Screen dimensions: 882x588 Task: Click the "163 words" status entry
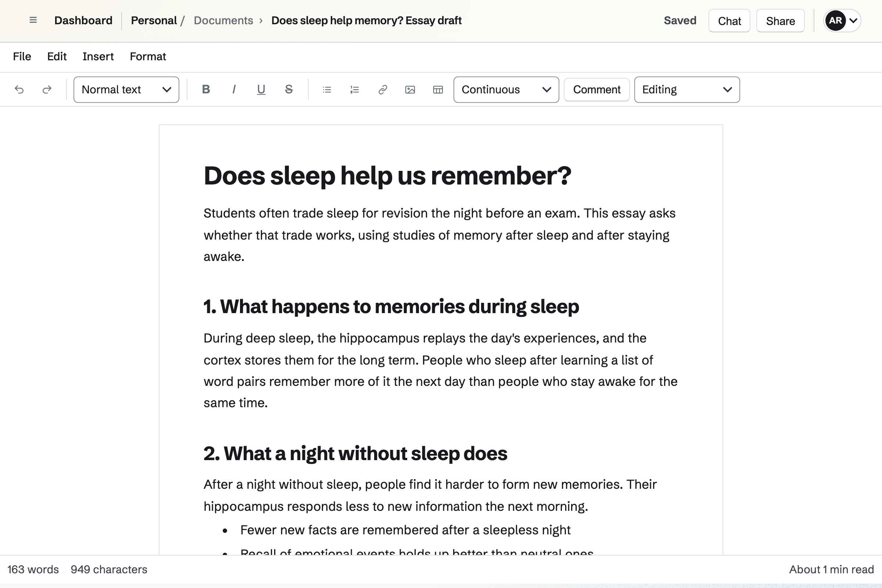click(x=33, y=570)
